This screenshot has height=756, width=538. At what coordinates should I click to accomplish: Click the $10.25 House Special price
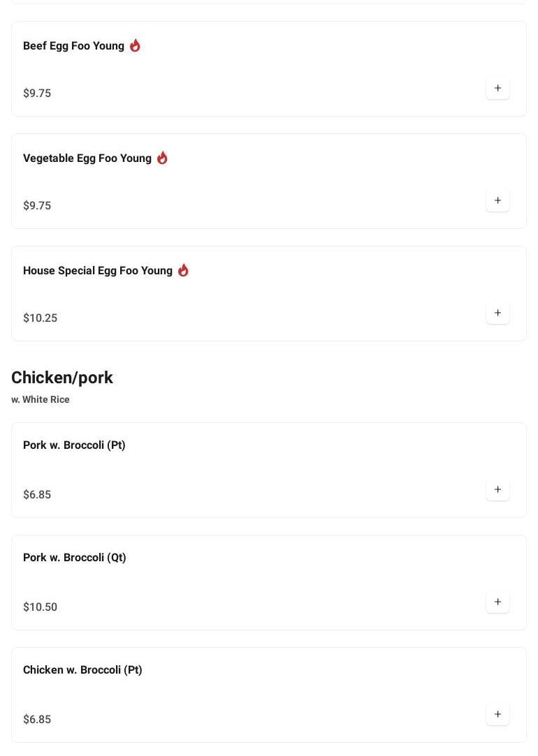pos(41,318)
